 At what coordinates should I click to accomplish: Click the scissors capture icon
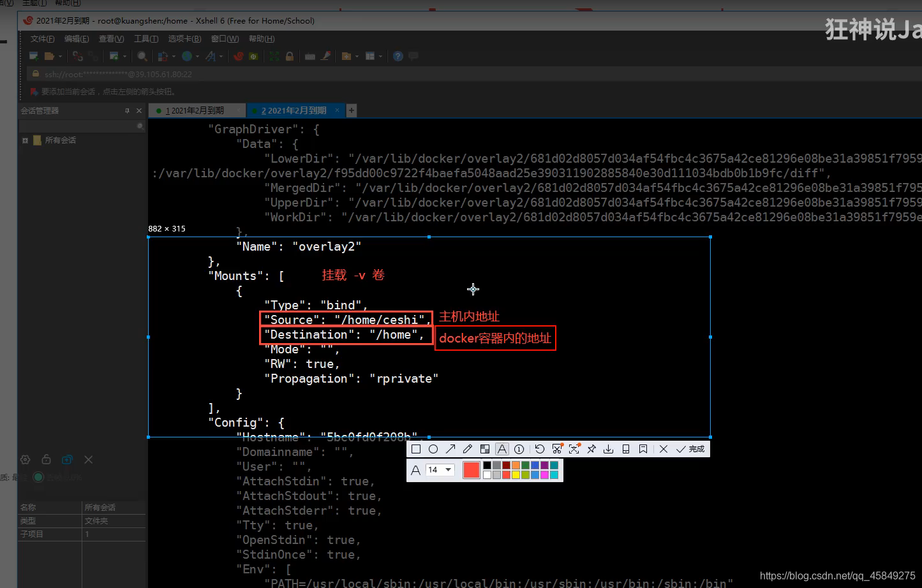(x=557, y=449)
